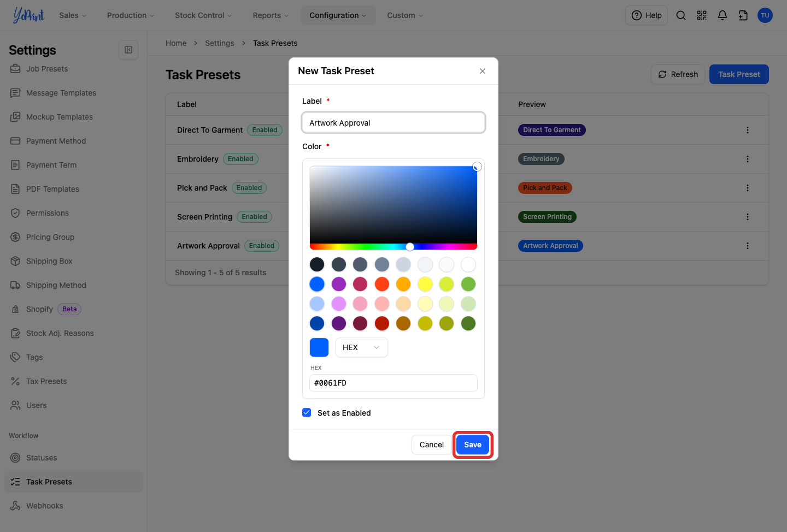Expand the Configuration menu
The image size is (787, 532).
click(x=338, y=15)
